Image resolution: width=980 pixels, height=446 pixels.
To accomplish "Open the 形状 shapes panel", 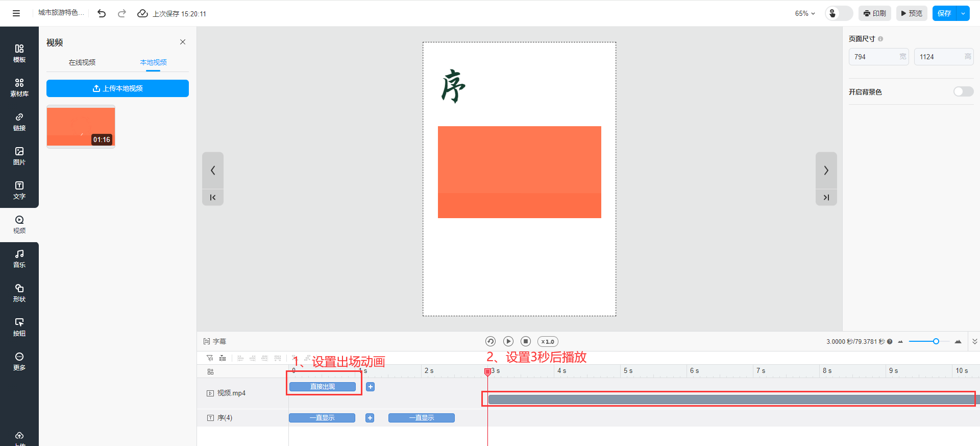I will 19,293.
